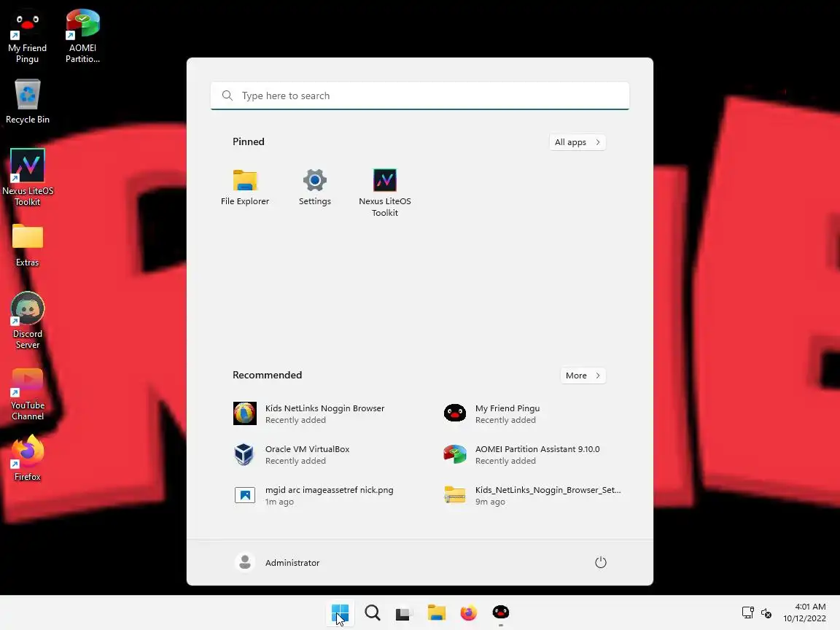Open pinned Settings app in Start menu
Screen dimensions: 840x630
pyautogui.click(x=314, y=187)
